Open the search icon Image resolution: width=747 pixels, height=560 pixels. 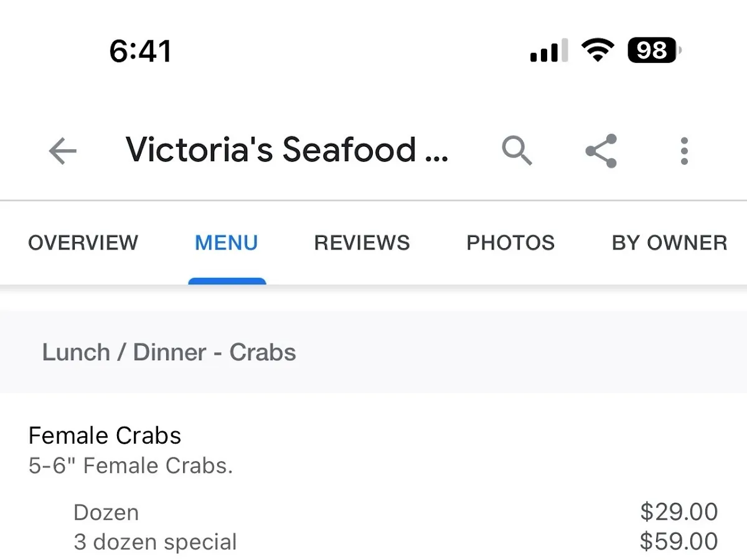[517, 151]
